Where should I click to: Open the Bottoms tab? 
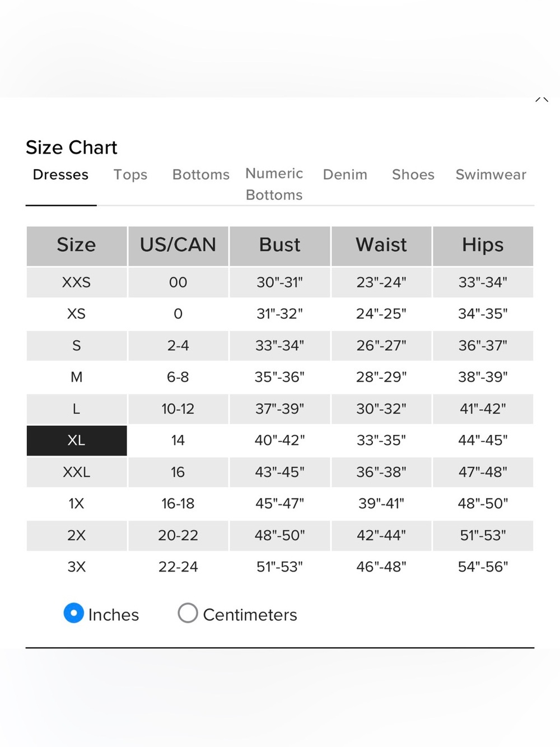[201, 175]
